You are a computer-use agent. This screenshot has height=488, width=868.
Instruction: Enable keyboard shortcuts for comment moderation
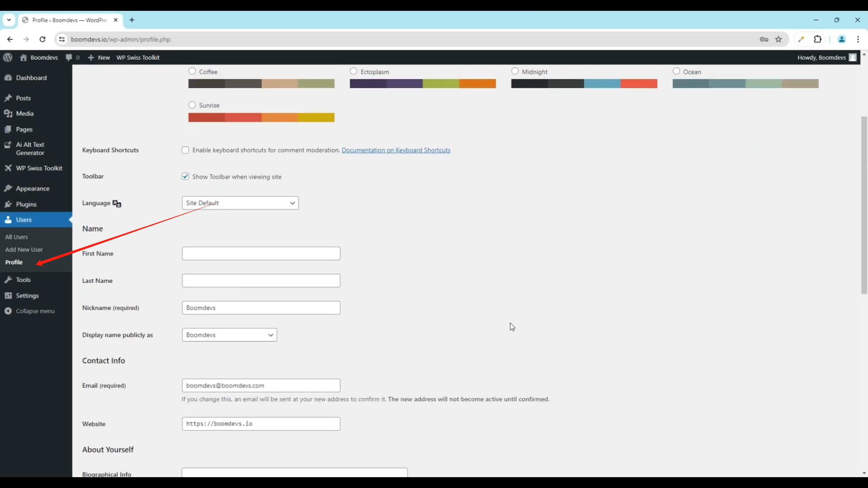185,150
